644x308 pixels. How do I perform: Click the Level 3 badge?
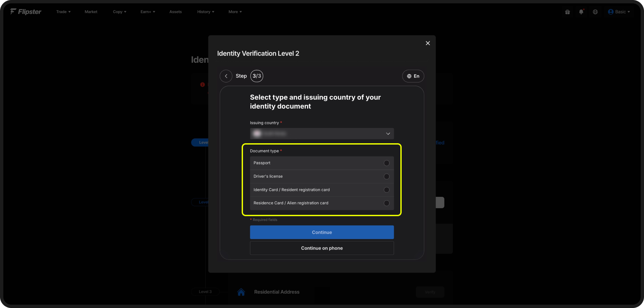pyautogui.click(x=205, y=292)
